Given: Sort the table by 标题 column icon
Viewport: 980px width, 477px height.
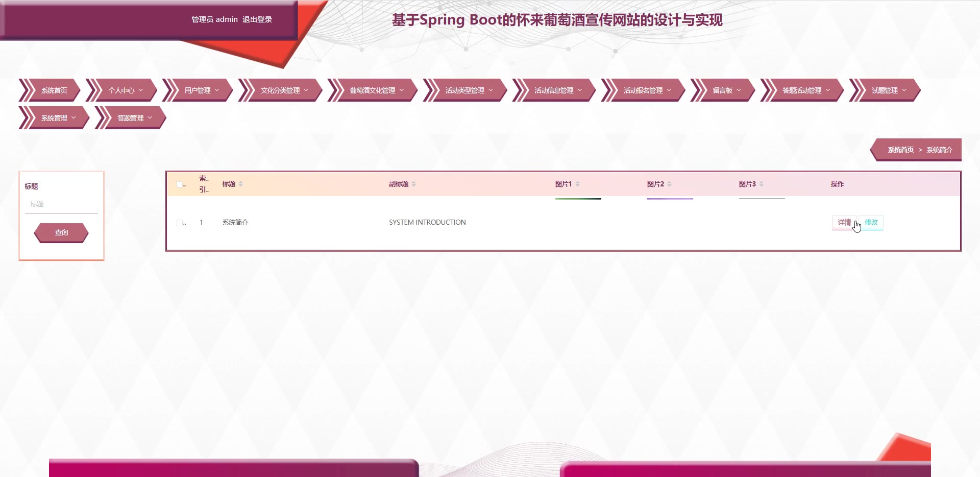Looking at the screenshot, I should 240,184.
